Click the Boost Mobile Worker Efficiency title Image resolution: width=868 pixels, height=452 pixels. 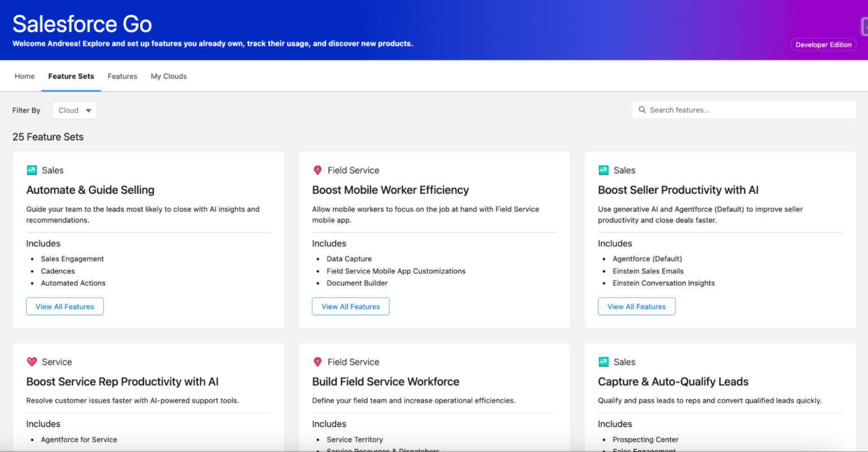click(x=390, y=190)
